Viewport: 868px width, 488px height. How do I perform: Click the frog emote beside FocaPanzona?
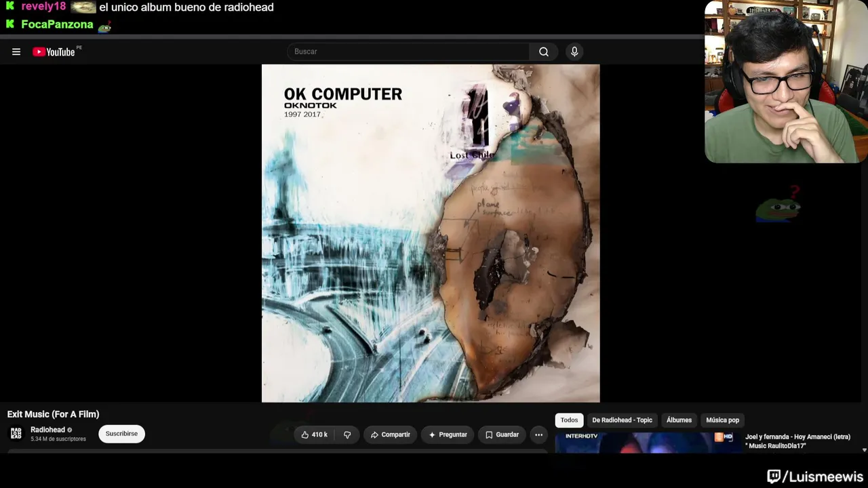tap(104, 26)
